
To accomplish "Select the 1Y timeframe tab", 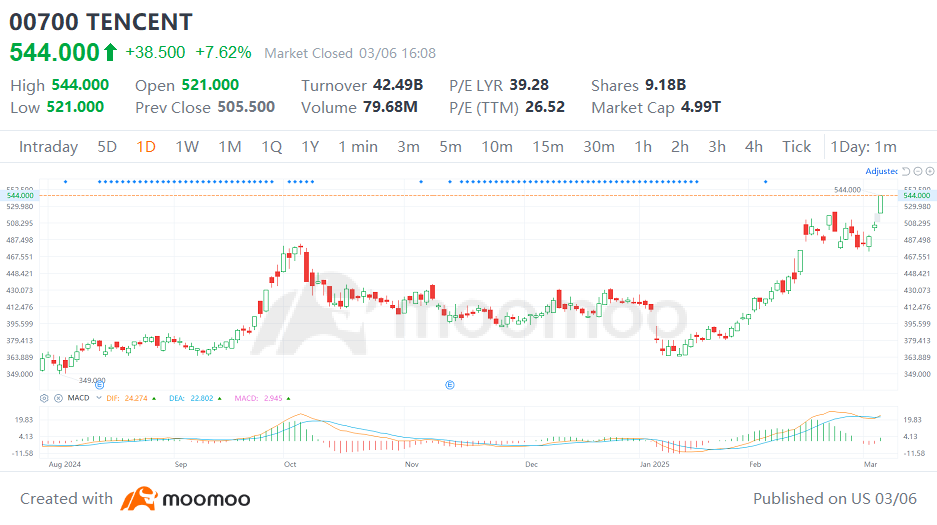I will pyautogui.click(x=310, y=147).
